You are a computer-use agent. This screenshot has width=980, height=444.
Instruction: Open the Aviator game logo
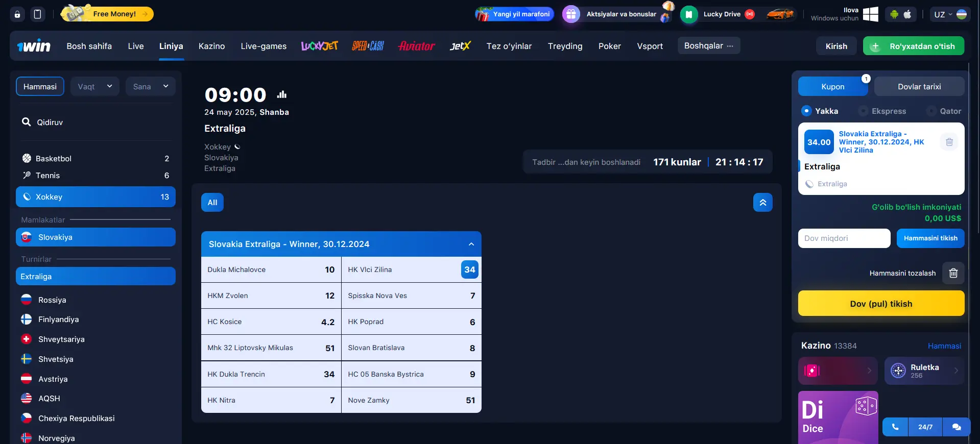pos(417,46)
